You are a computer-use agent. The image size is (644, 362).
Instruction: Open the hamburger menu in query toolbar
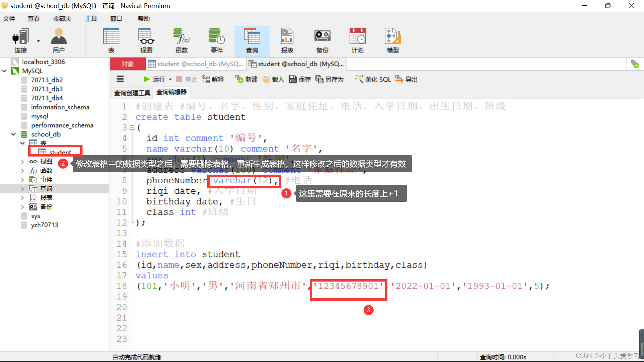[120, 79]
